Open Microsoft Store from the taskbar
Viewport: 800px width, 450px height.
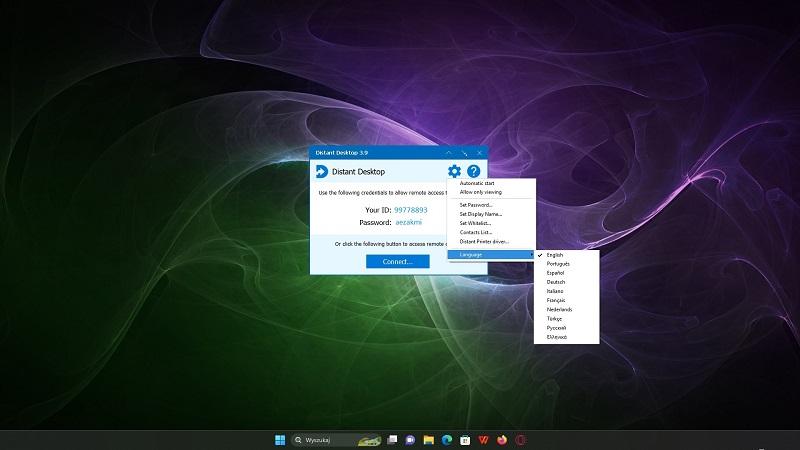(465, 440)
